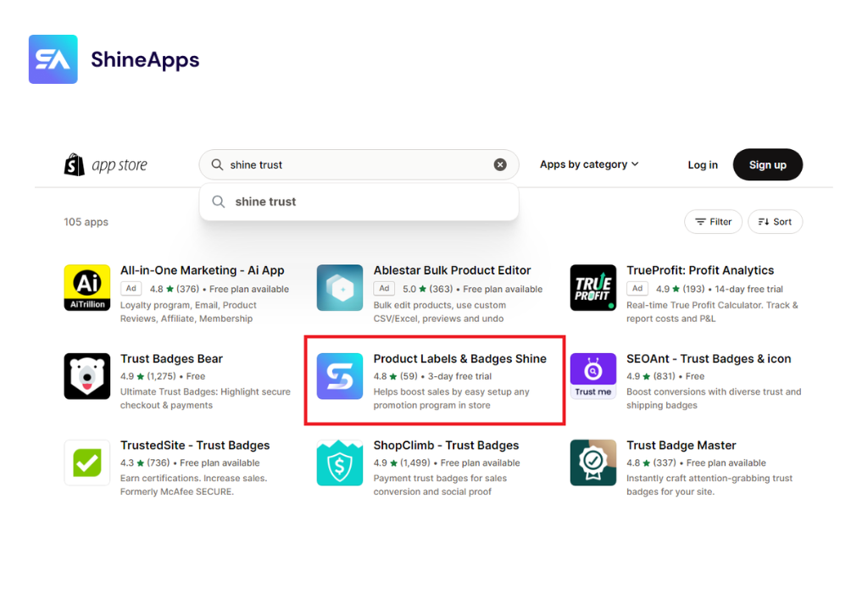Screen dimensions: 868x593
Task: Click the app store wordmark text
Action: (120, 165)
